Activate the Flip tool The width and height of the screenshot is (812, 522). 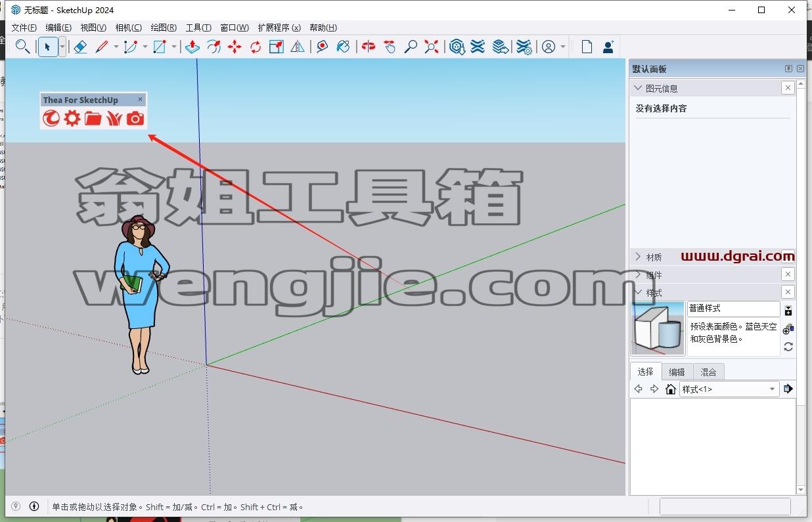point(298,47)
